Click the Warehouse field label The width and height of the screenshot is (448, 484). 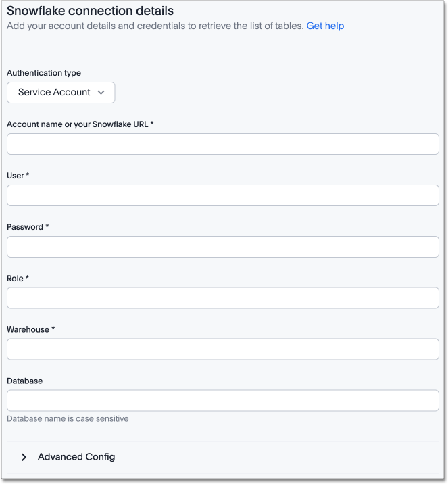[x=30, y=330]
